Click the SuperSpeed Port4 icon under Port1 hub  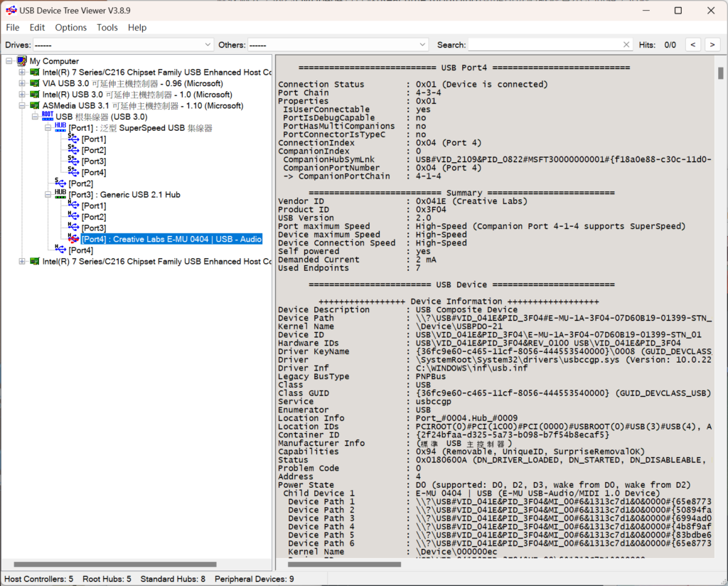(73, 172)
